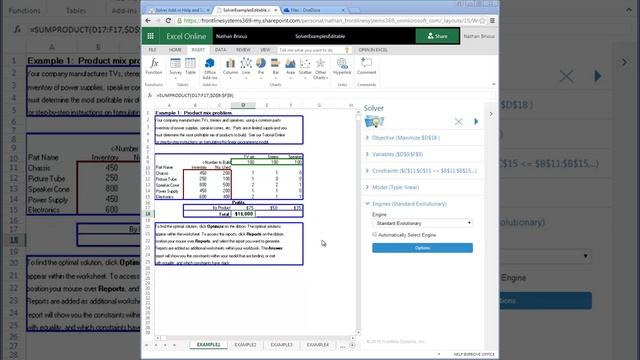640x360 pixels.
Task: Reload the browser page
Action: (168, 20)
